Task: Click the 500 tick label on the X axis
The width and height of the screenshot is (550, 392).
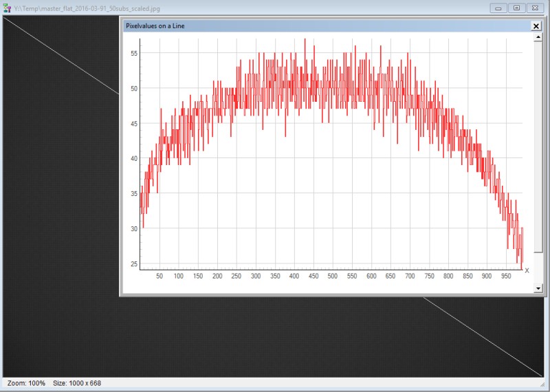Action: [x=333, y=276]
